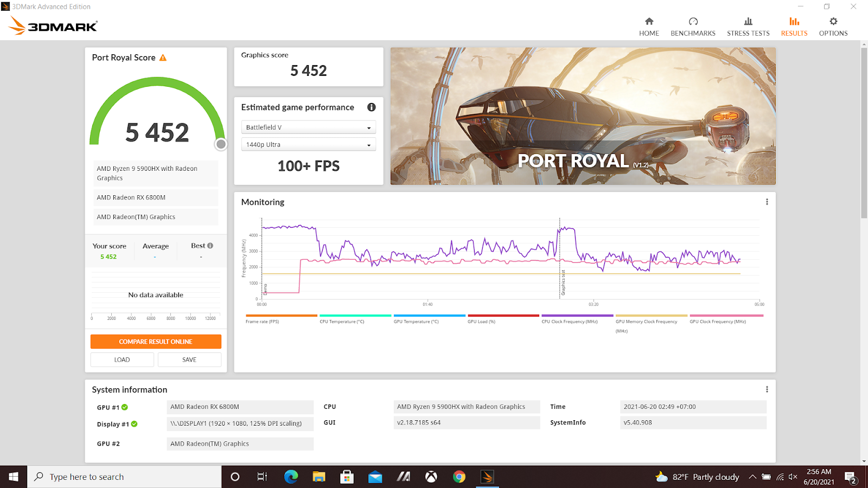
Task: Toggle the GPU Clock Frequency legend
Action: click(x=726, y=319)
